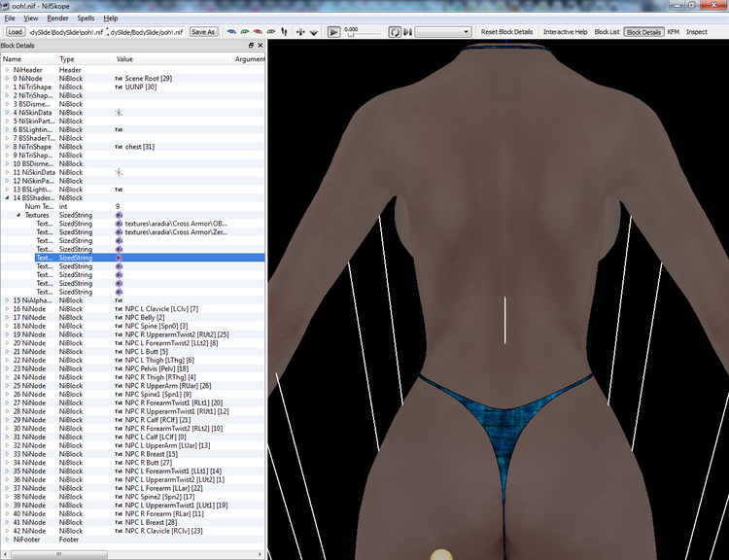Click Txt icon next to NPC Pelvis [Pelv]

click(119, 368)
